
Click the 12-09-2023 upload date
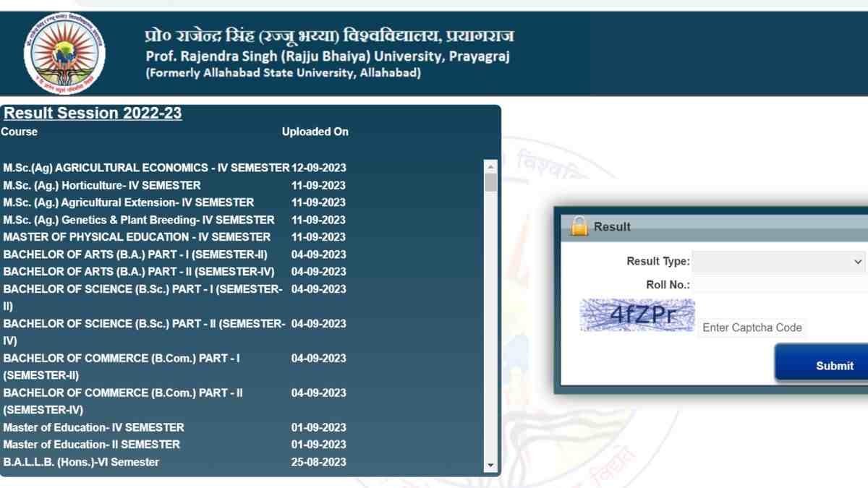click(318, 168)
